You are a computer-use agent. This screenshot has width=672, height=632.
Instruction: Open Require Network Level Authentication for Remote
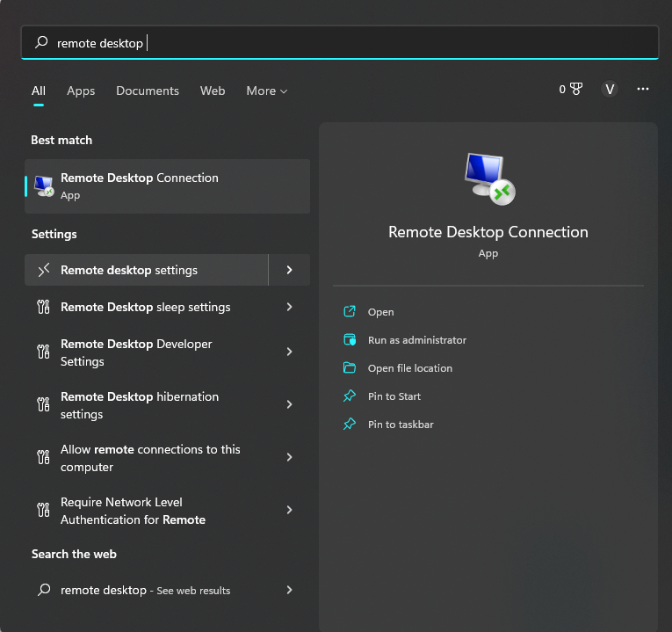click(x=133, y=511)
